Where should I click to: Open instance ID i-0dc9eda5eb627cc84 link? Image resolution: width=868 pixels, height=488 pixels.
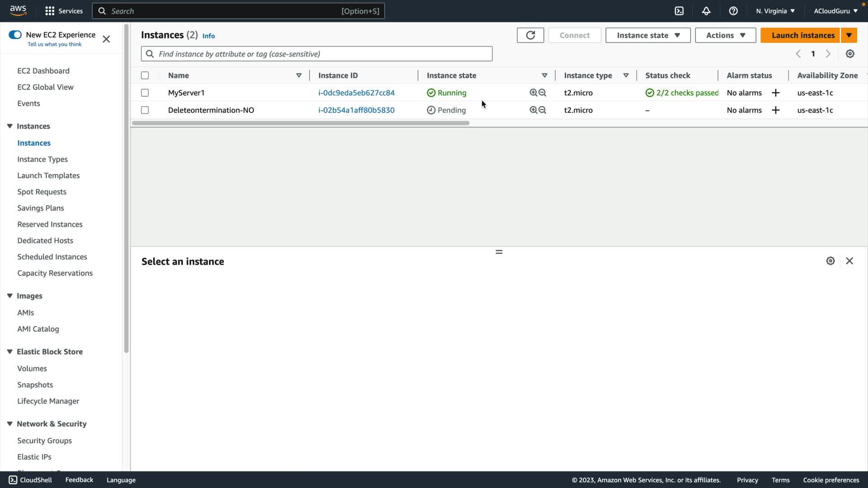point(356,93)
